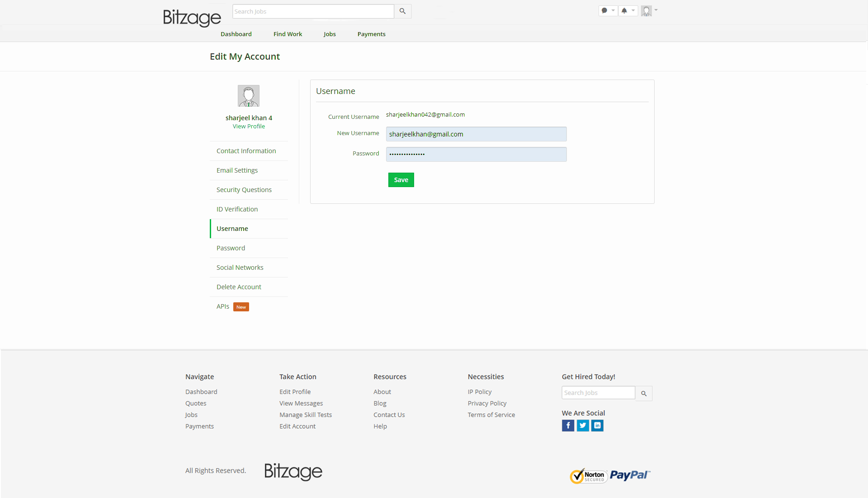Click the Norton Secured badge
868x498 pixels.
point(588,476)
